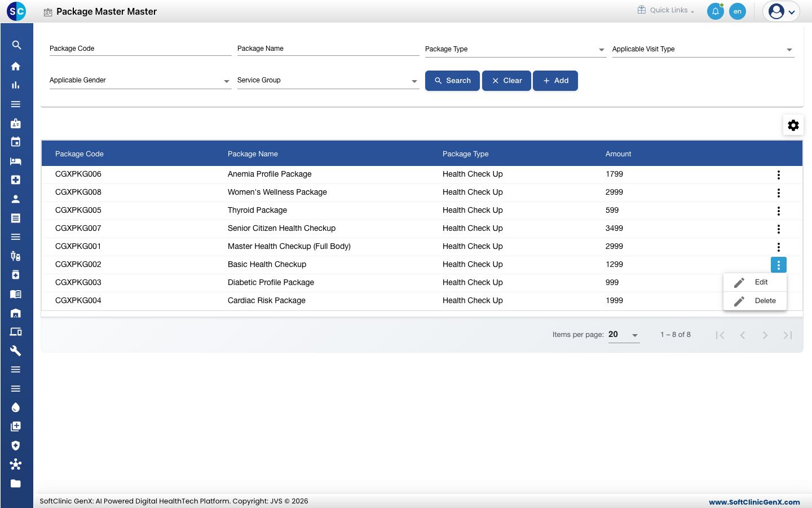The width and height of the screenshot is (812, 508).
Task: Open the receipt billing icon
Action: 16,218
